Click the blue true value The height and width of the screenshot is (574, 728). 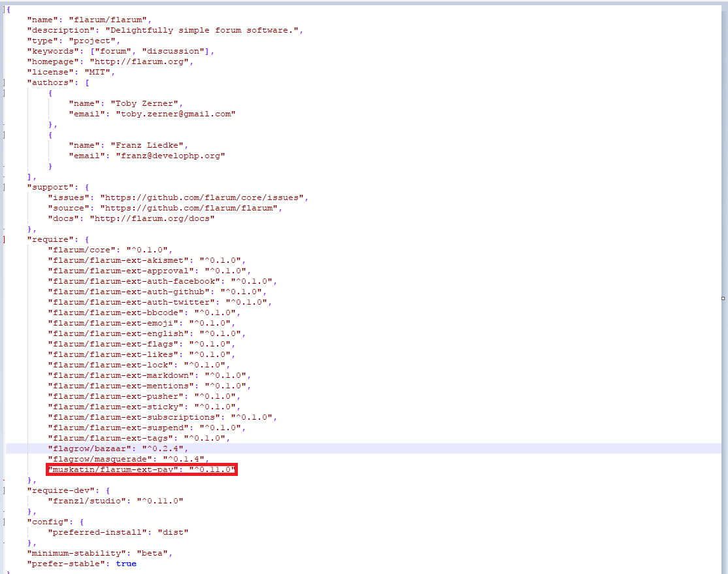[126, 564]
